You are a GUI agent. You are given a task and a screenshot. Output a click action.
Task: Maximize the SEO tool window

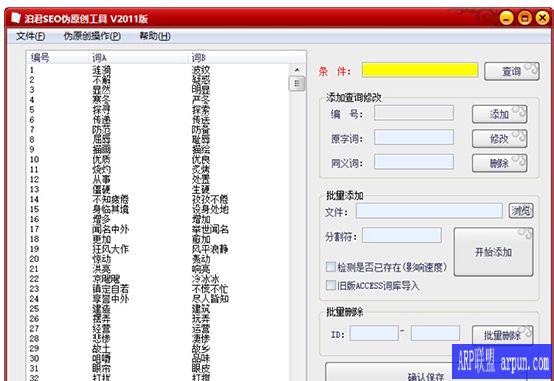524,18
